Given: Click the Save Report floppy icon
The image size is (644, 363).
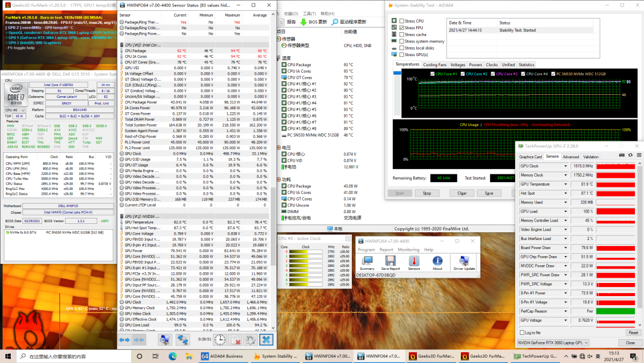Looking at the screenshot, I should [391, 262].
